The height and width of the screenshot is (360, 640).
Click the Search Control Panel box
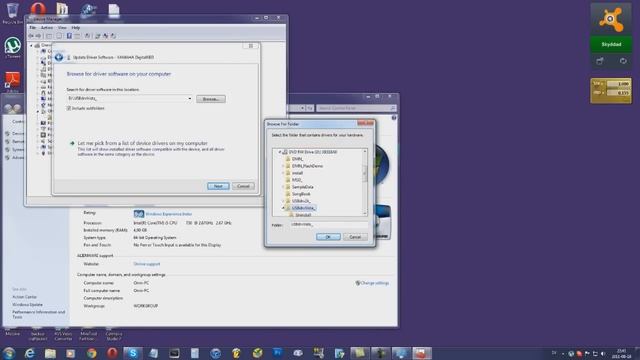click(356, 108)
